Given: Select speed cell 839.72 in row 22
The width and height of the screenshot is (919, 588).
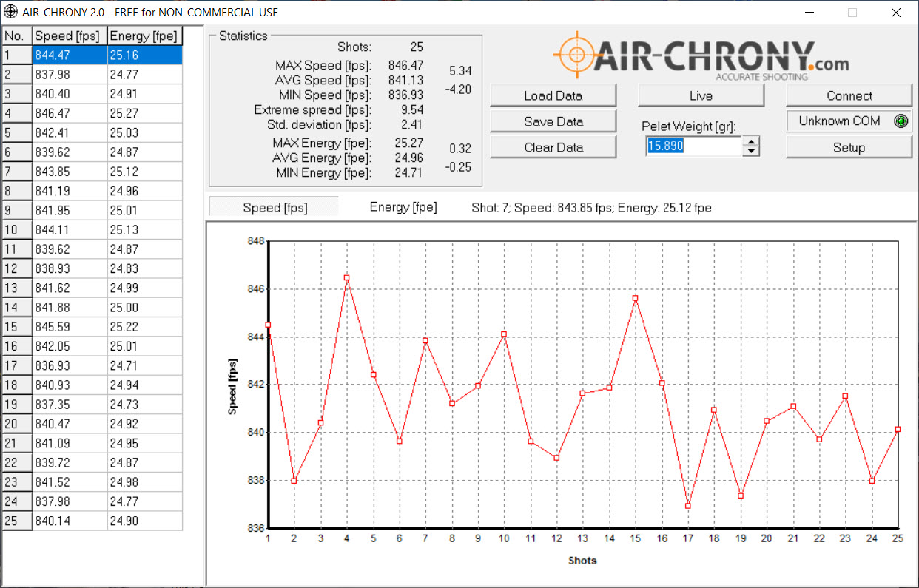Looking at the screenshot, I should pyautogui.click(x=70, y=462).
